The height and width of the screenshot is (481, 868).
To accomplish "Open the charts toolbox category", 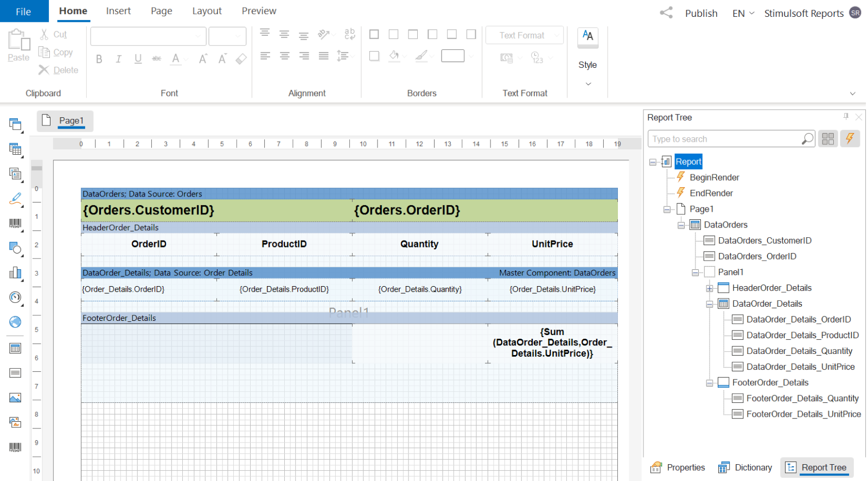I will pos(15,273).
